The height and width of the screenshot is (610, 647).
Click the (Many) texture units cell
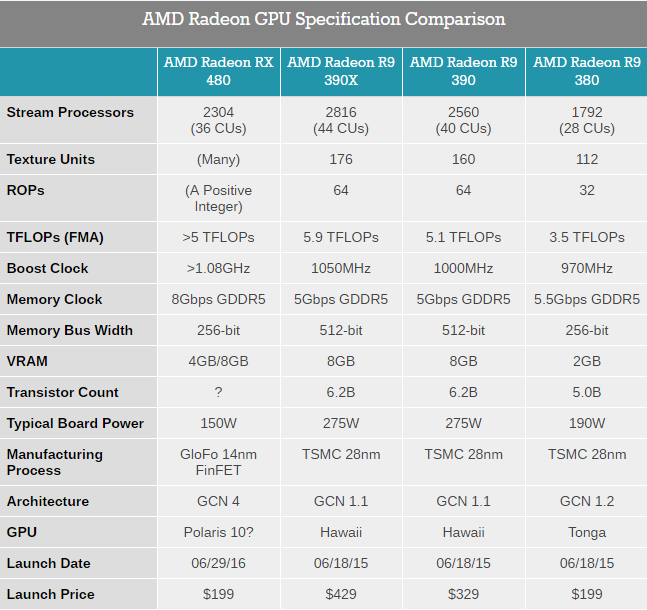tap(219, 159)
